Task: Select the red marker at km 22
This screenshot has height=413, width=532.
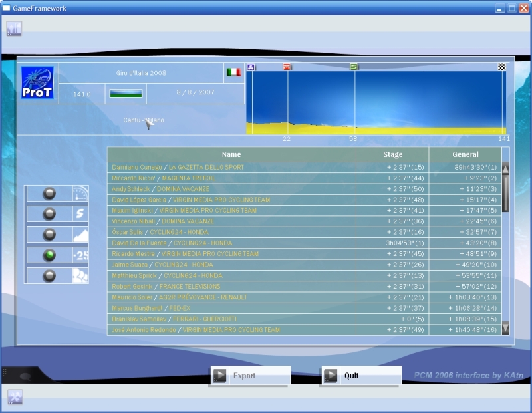Action: click(287, 67)
